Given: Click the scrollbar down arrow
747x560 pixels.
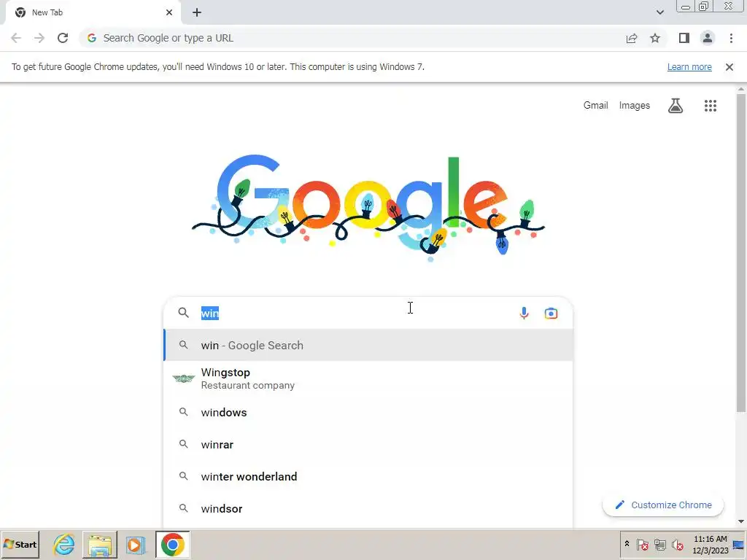Looking at the screenshot, I should tap(741, 522).
